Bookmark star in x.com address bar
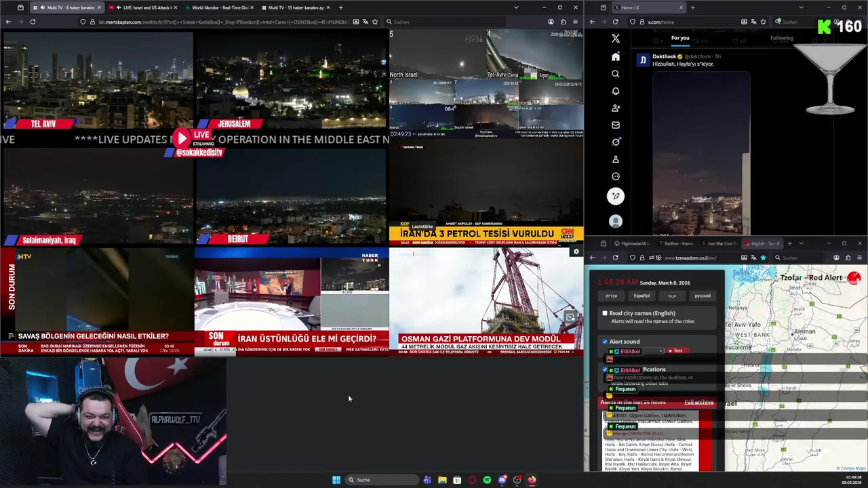Image resolution: width=868 pixels, height=488 pixels. click(764, 22)
